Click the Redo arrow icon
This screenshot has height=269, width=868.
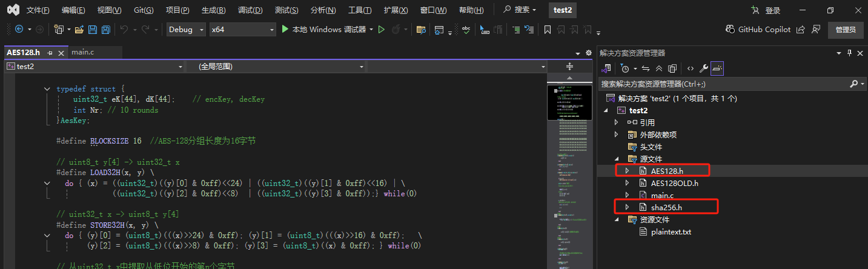click(x=145, y=29)
